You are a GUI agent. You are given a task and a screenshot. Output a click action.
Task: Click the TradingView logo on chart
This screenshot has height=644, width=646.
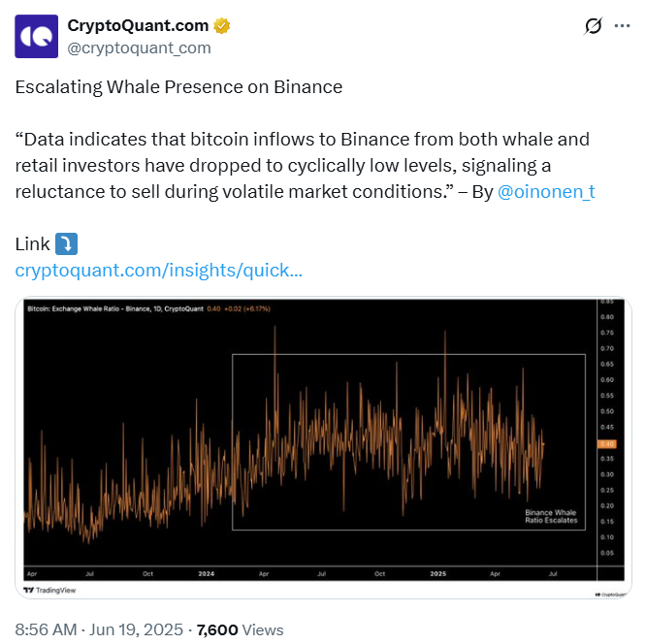click(x=49, y=590)
